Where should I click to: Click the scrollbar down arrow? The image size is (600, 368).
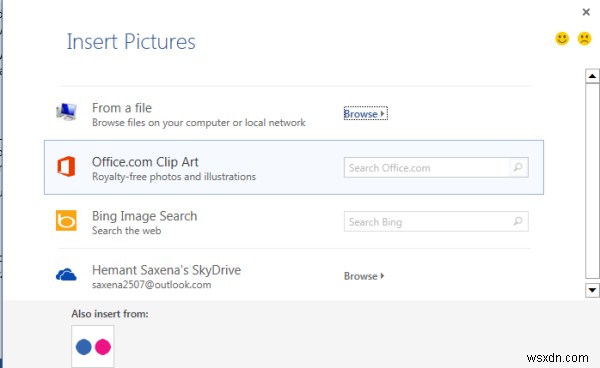(592, 290)
